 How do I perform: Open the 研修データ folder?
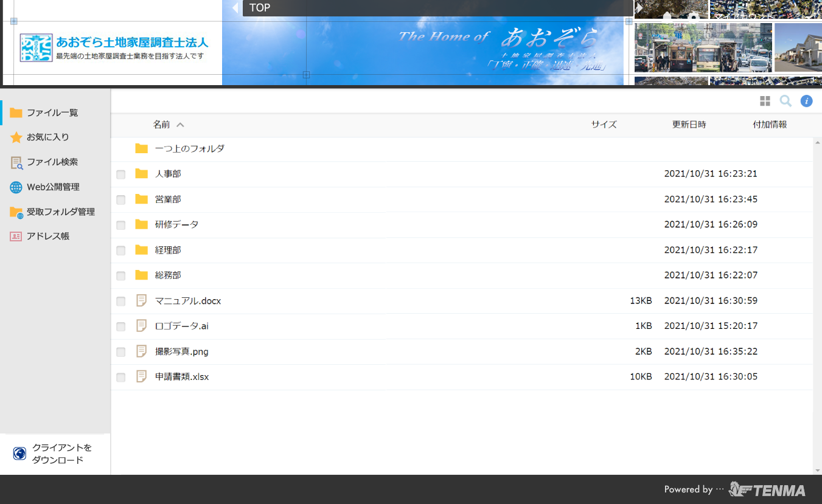pos(176,225)
